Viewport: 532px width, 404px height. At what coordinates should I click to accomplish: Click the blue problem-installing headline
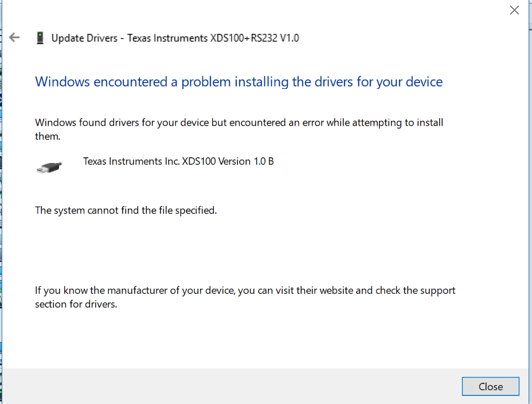[238, 81]
